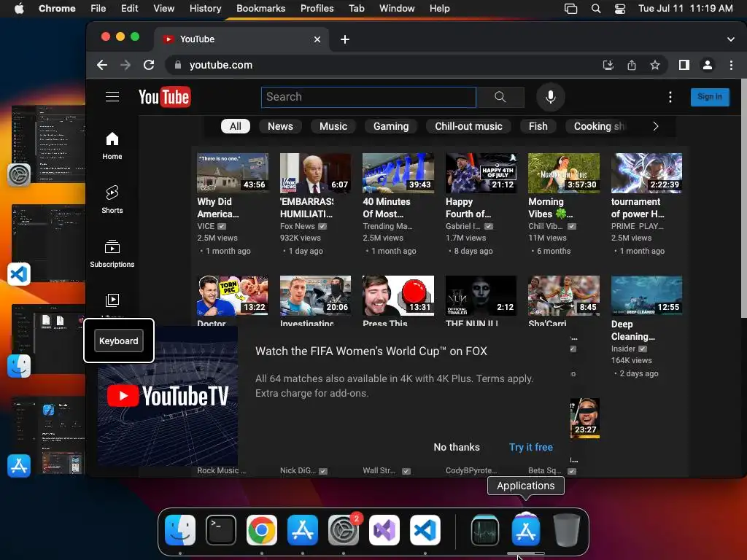The height and width of the screenshot is (560, 747).
Task: Show more category chips with arrow
Action: (x=656, y=126)
